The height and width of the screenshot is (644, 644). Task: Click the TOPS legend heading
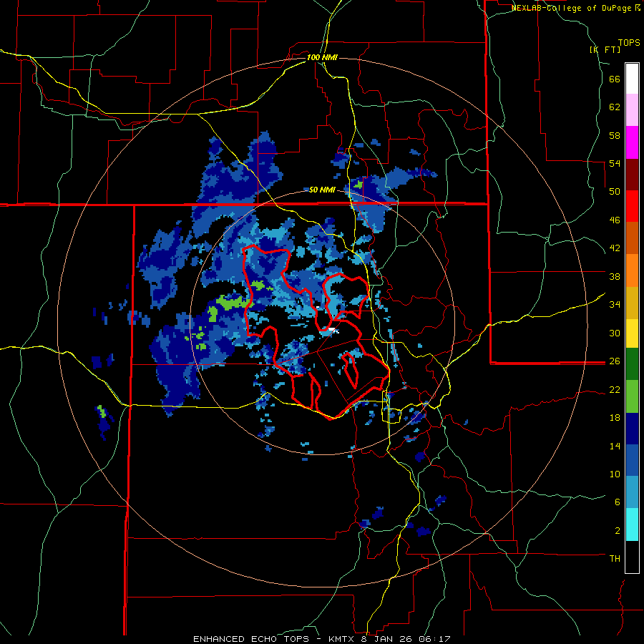[629, 43]
